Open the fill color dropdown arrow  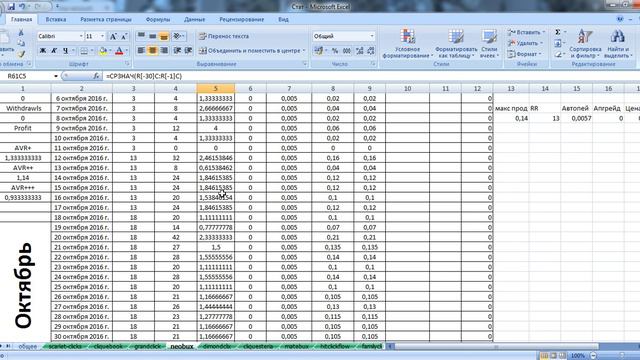[x=110, y=51]
